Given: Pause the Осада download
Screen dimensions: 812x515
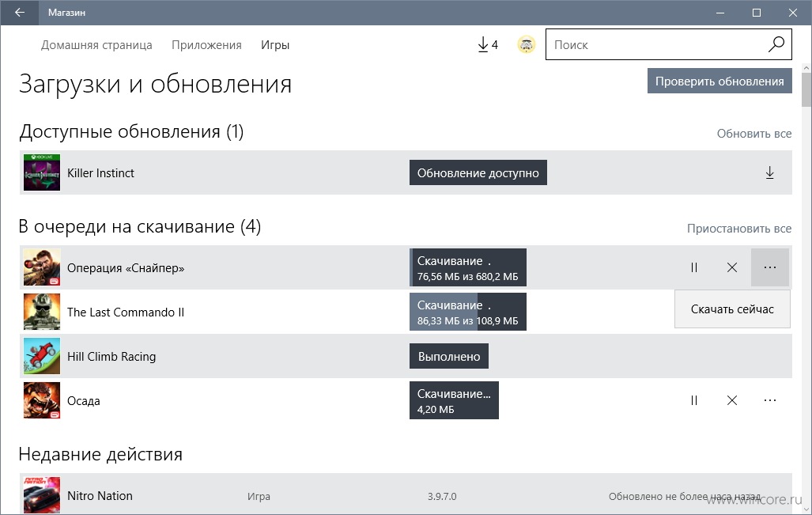Looking at the screenshot, I should point(694,400).
